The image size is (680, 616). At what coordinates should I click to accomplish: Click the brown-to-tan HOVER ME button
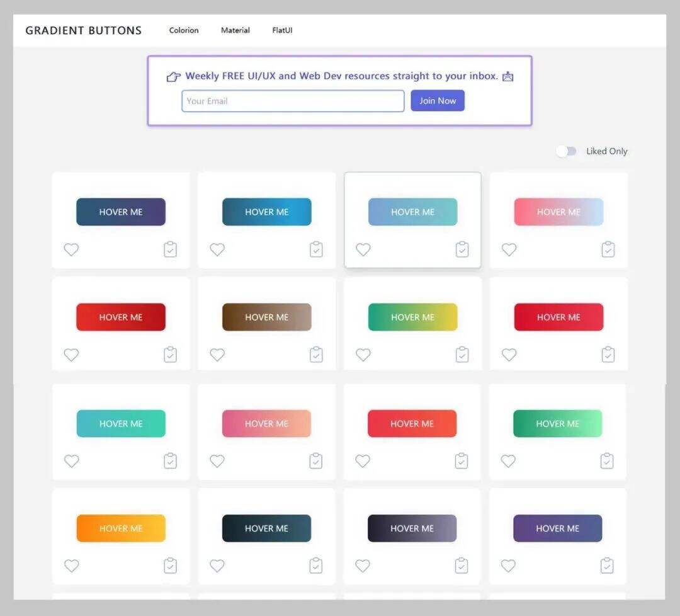click(267, 317)
